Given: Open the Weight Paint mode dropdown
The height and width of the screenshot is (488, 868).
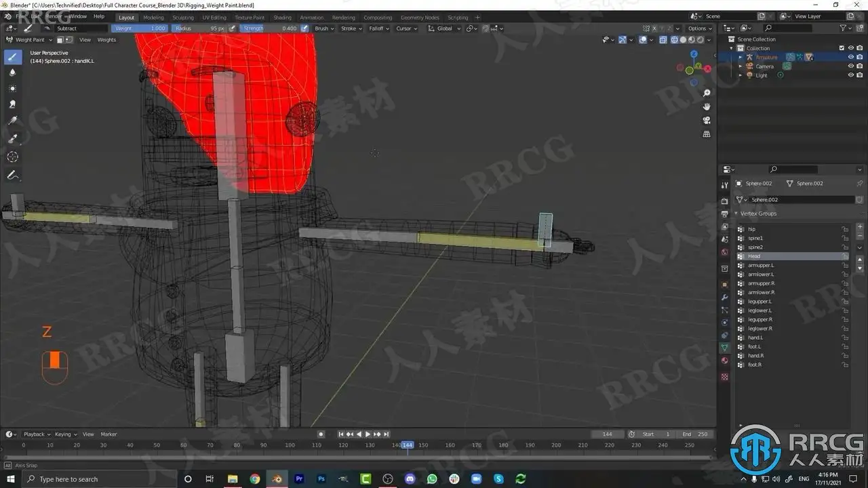Looking at the screenshot, I should pos(29,40).
